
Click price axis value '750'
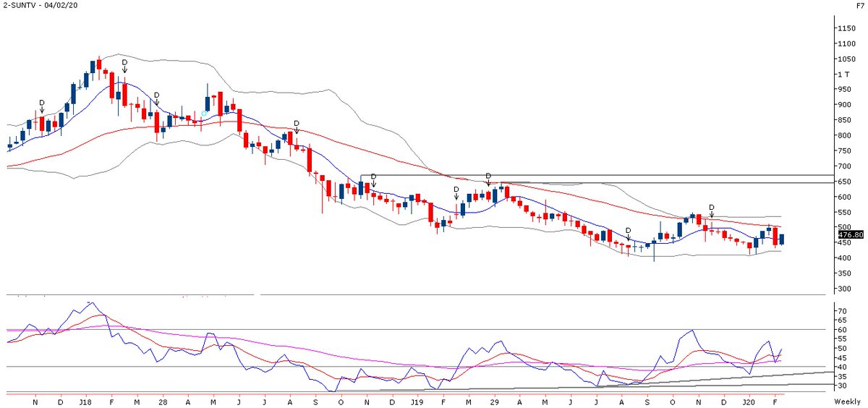tap(844, 150)
